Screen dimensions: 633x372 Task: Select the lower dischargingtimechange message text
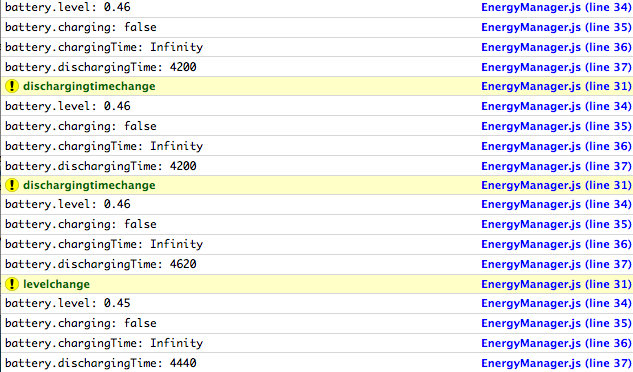click(89, 185)
